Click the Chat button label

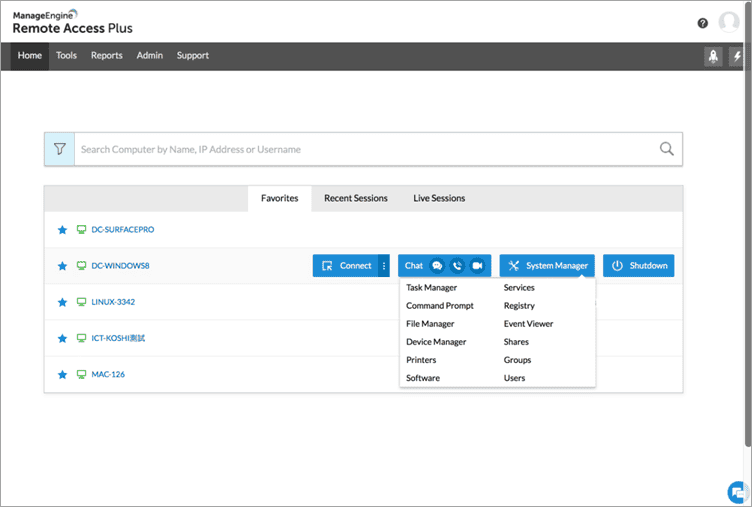413,266
